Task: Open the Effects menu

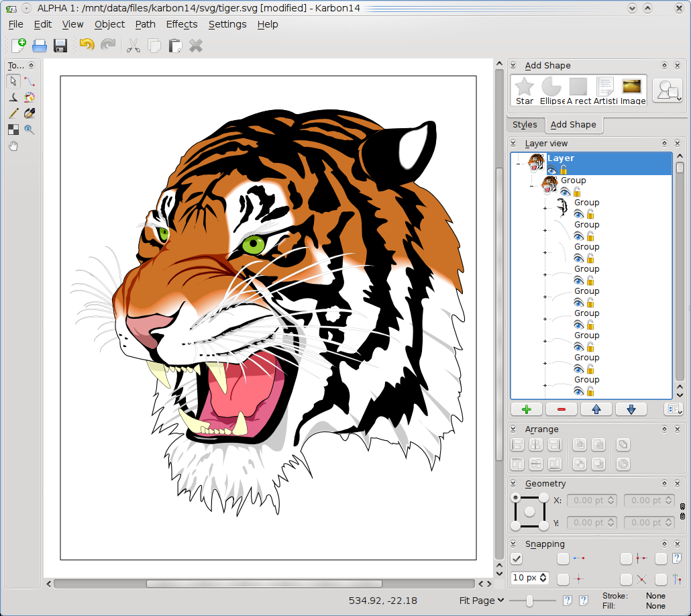Action: (x=182, y=24)
